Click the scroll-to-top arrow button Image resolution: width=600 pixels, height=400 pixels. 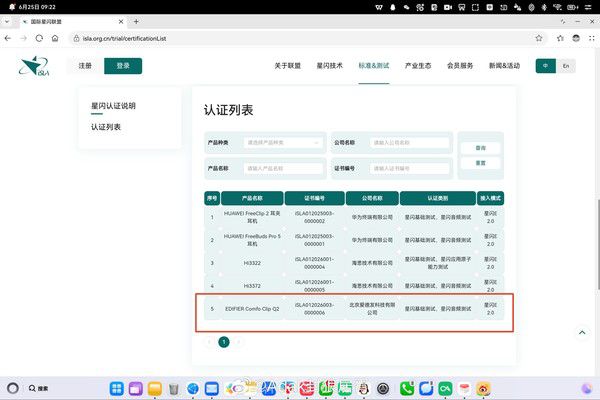pyautogui.click(x=582, y=332)
